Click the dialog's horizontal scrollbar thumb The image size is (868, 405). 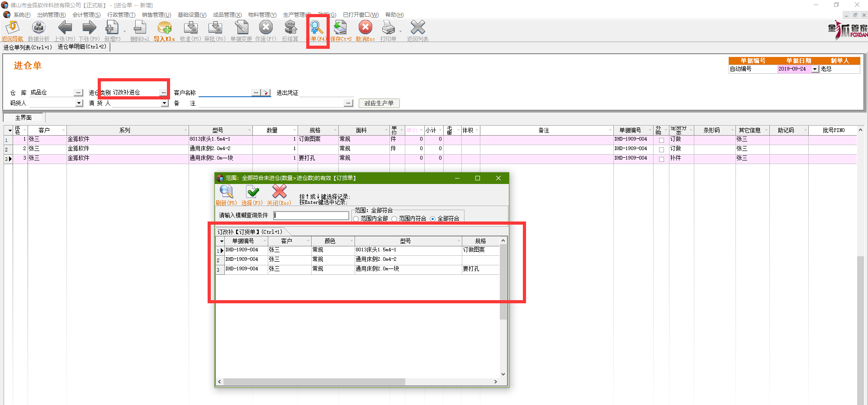(314, 382)
